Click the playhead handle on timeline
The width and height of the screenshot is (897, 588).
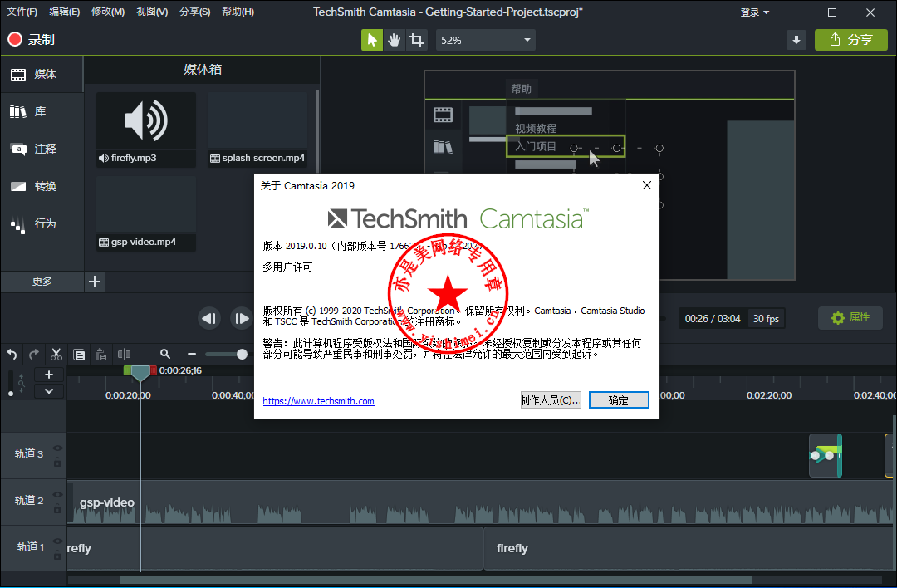tap(140, 372)
